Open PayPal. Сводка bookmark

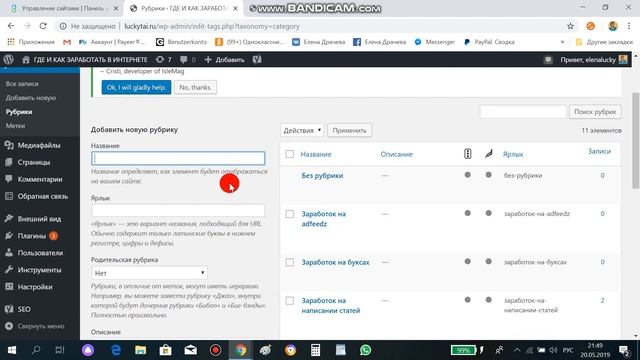coord(489,42)
